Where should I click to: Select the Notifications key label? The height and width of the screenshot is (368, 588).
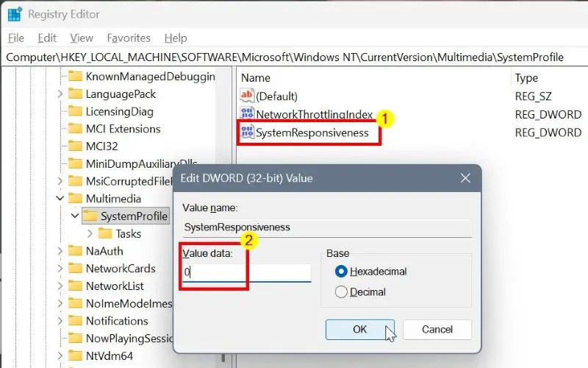[117, 321]
